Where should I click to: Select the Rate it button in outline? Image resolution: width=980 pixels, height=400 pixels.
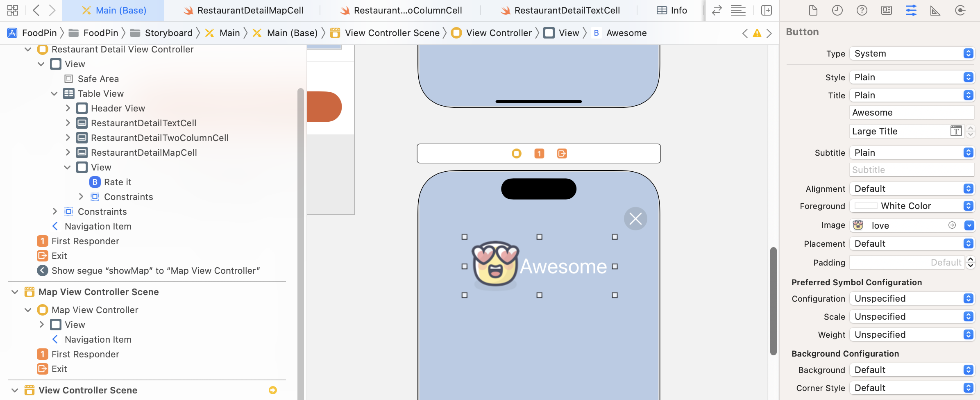click(x=117, y=182)
